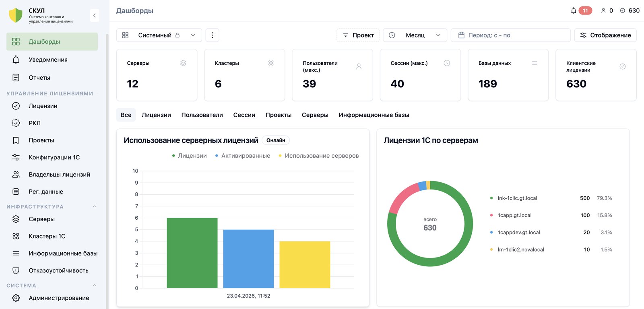
Task: Click the Отображение button
Action: pos(605,35)
